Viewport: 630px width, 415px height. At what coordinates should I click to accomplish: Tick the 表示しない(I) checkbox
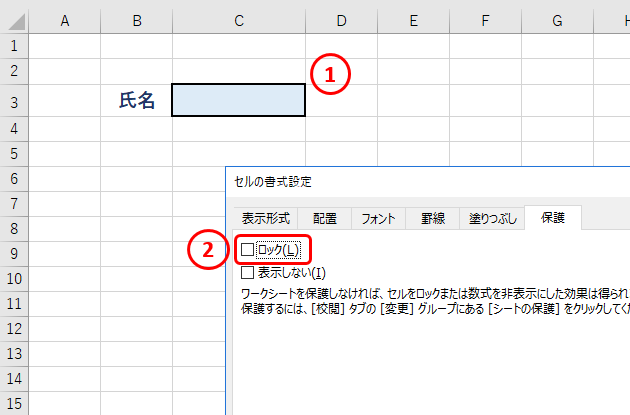point(248,273)
